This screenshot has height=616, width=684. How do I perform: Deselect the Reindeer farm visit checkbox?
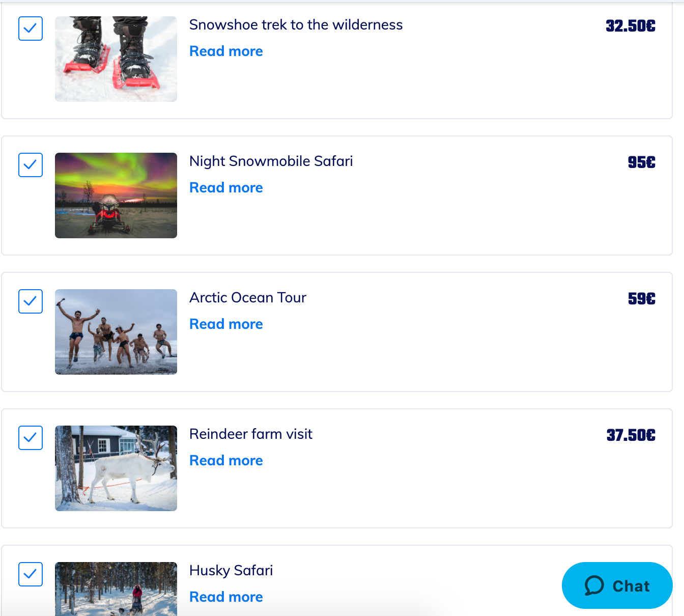coord(31,438)
